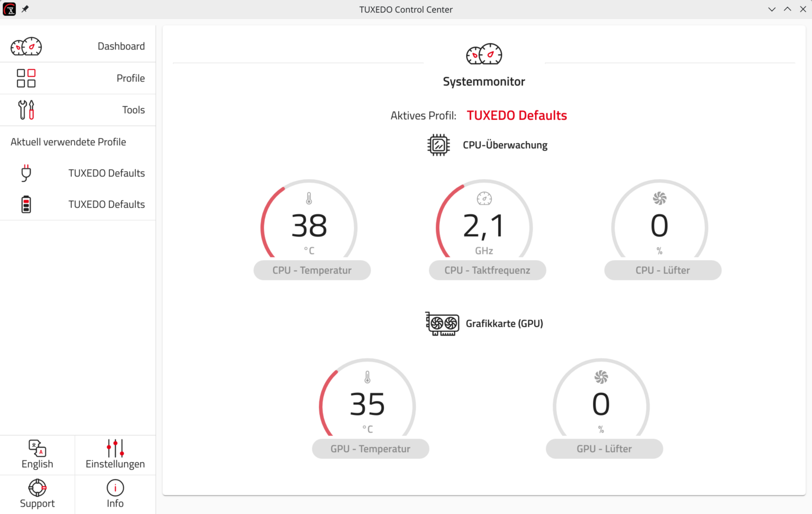Click the CPU frequency gauge value 2,1
The height and width of the screenshot is (514, 812).
[x=483, y=226]
